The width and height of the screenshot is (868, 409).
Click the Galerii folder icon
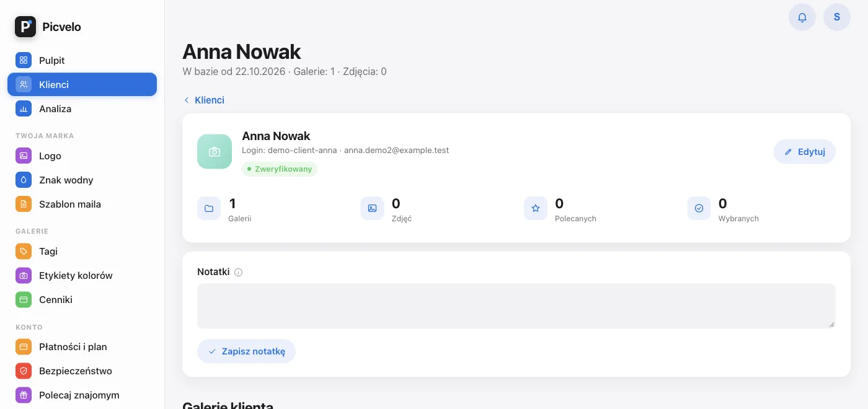pos(209,208)
